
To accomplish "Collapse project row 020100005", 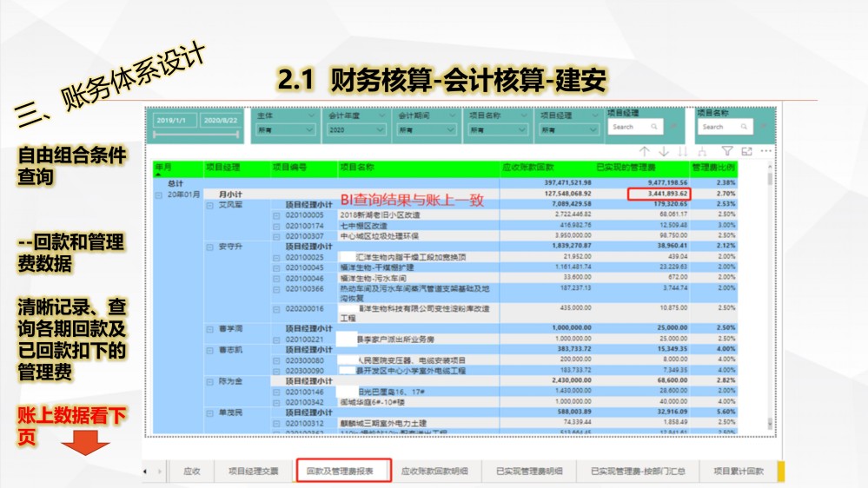I will (276, 216).
